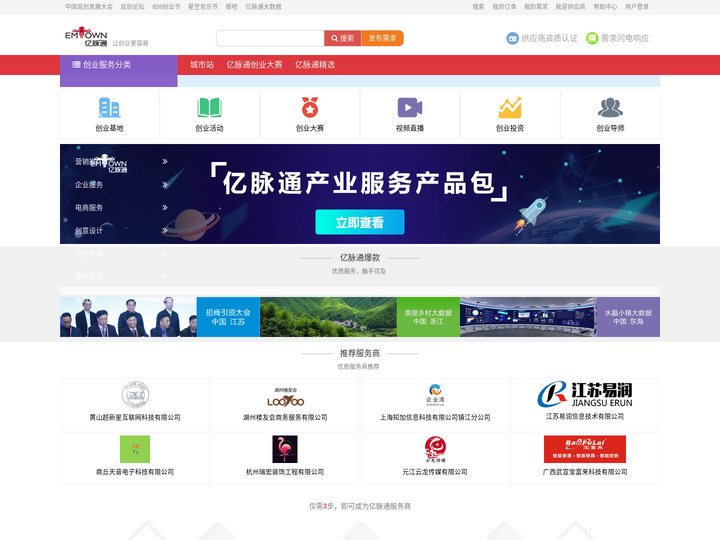Click the green 商丘天音电子科技 logo
The width and height of the screenshot is (720, 540).
coord(135,449)
